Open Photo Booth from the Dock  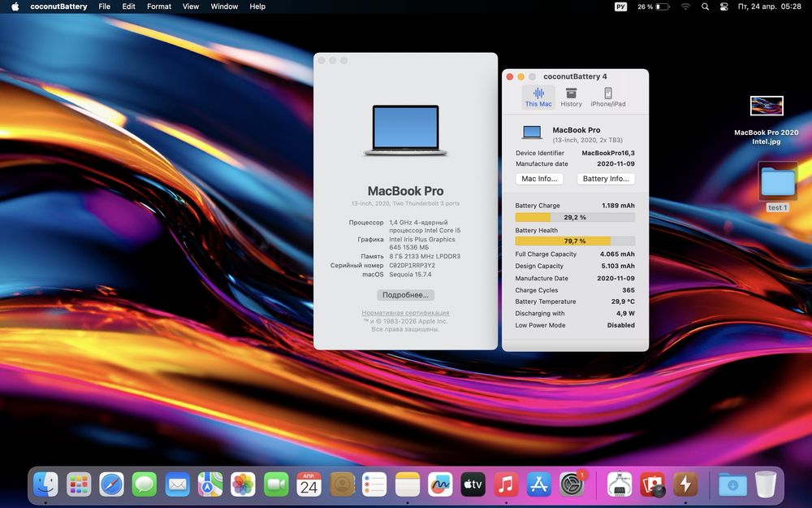(x=653, y=485)
